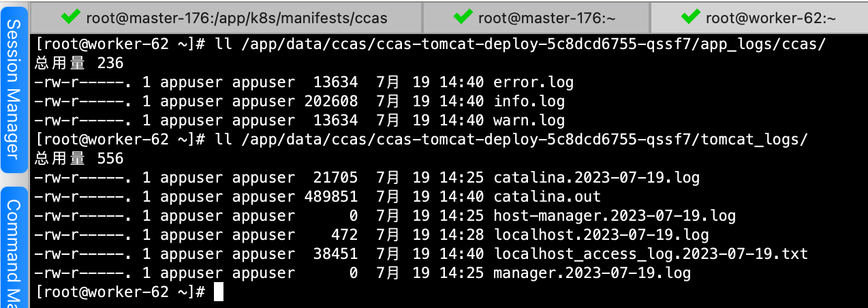
Task: Click green checkmark on the root@master-176:~ tab
Action: pos(463,17)
